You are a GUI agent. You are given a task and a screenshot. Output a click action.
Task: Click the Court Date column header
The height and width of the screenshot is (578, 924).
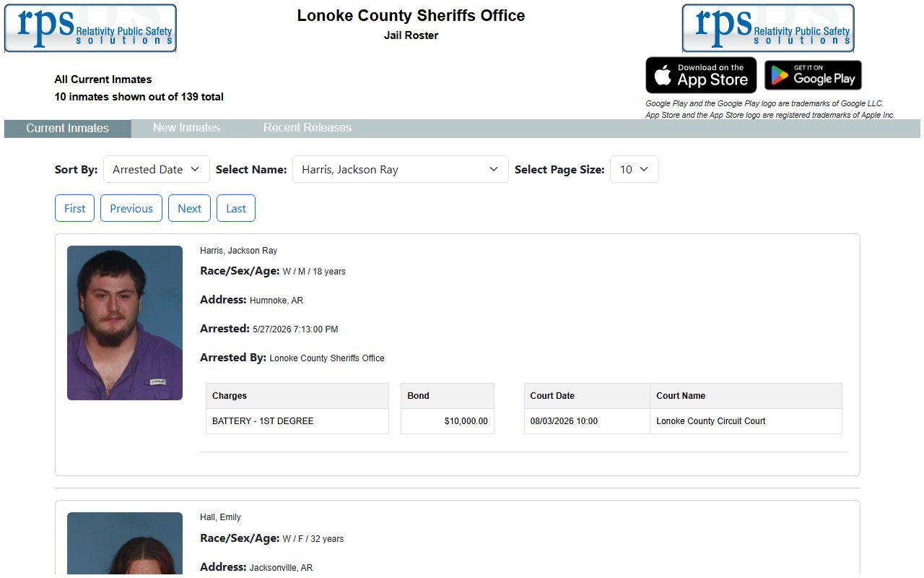587,396
